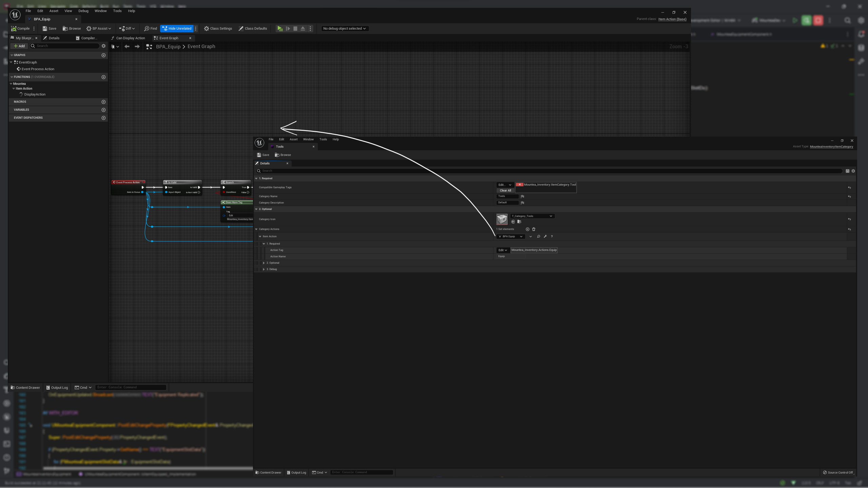Compile the BPA_Equip blueprint
This screenshot has width=868, height=488.
20,28
